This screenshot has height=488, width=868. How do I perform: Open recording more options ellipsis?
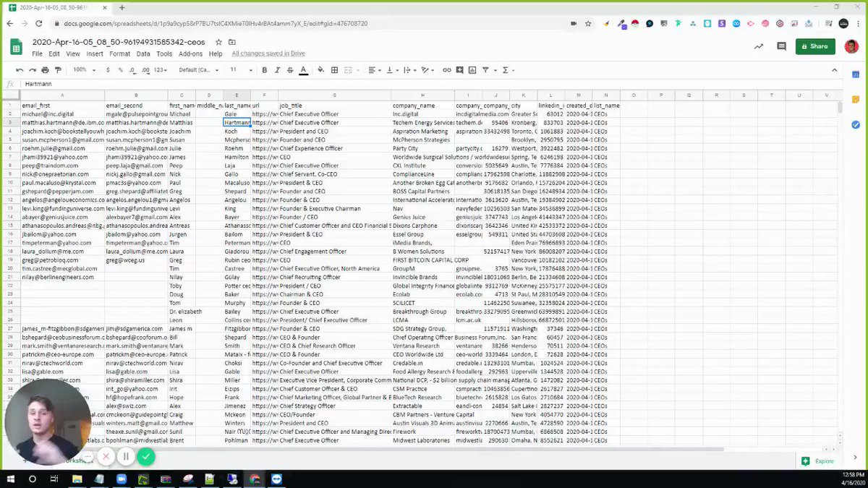click(x=87, y=456)
